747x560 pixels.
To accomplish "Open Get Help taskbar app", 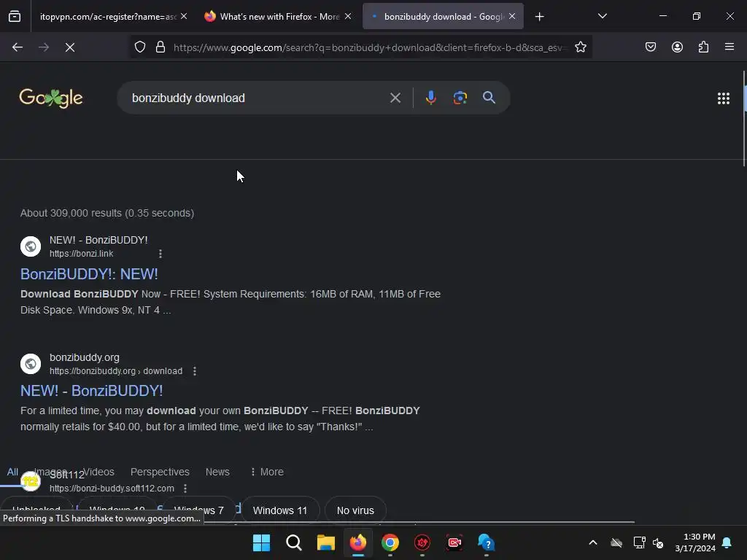I will (487, 542).
